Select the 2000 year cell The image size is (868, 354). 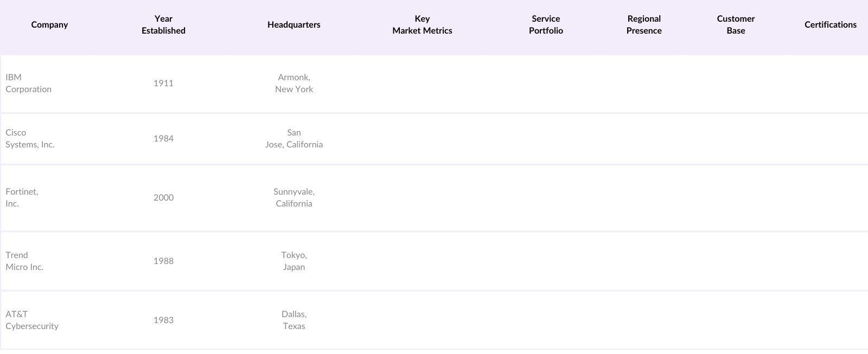[163, 198]
